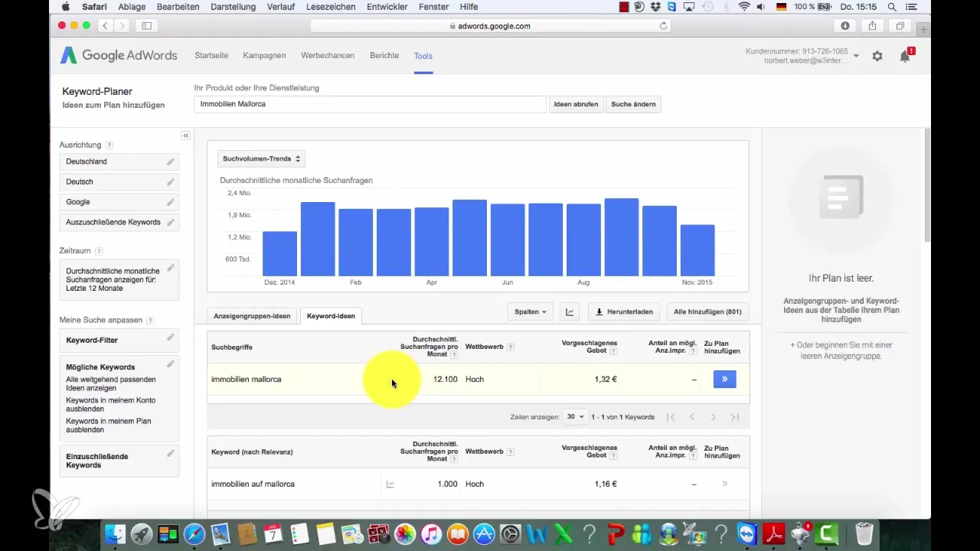980x551 pixels.
Task: Edit the Deutschland location targeting pencil
Action: pos(171,161)
